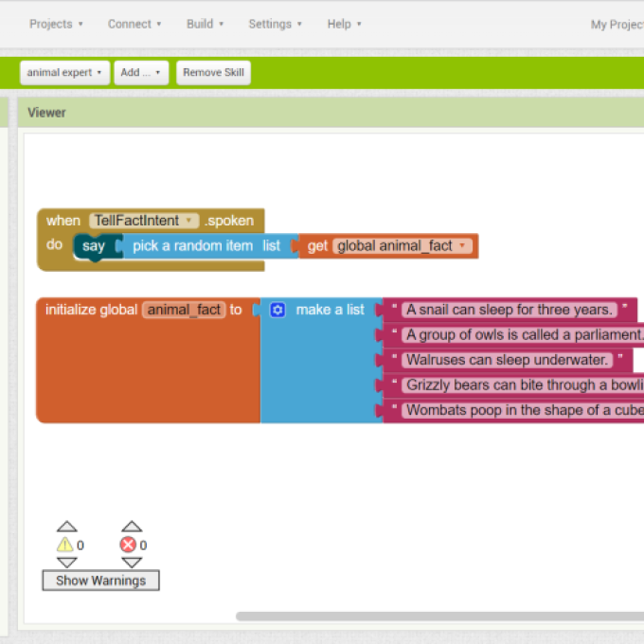Click the up arrow above the warning icon
The height and width of the screenshot is (644, 644).
[65, 526]
